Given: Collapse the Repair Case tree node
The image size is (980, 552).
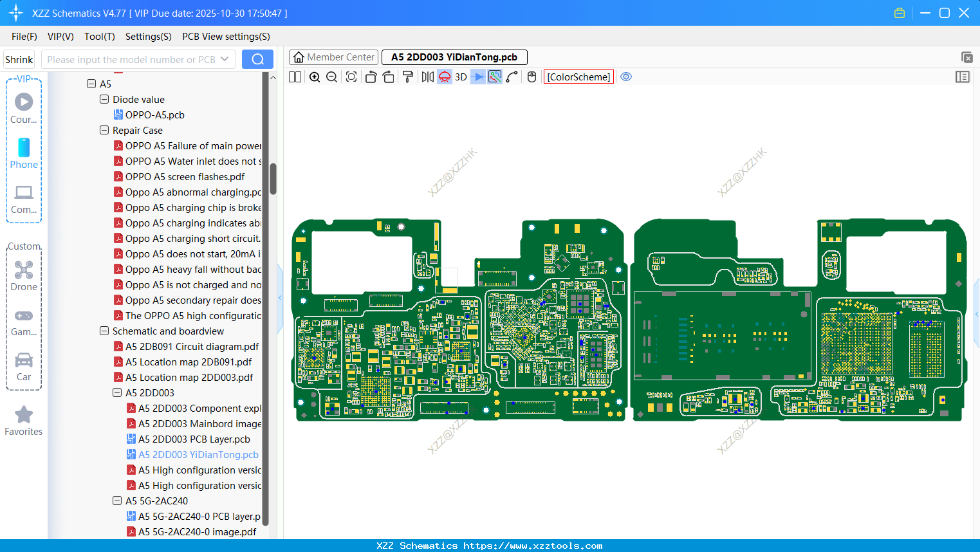Looking at the screenshot, I should pyautogui.click(x=104, y=131).
